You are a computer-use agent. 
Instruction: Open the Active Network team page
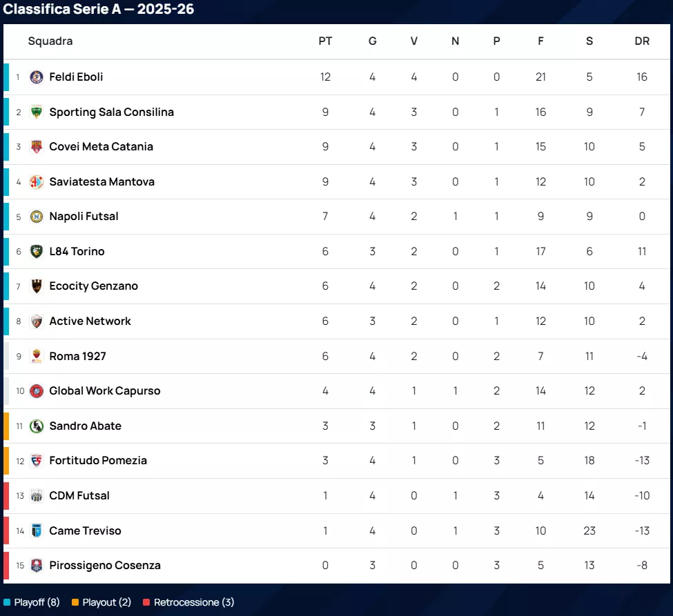pos(90,321)
